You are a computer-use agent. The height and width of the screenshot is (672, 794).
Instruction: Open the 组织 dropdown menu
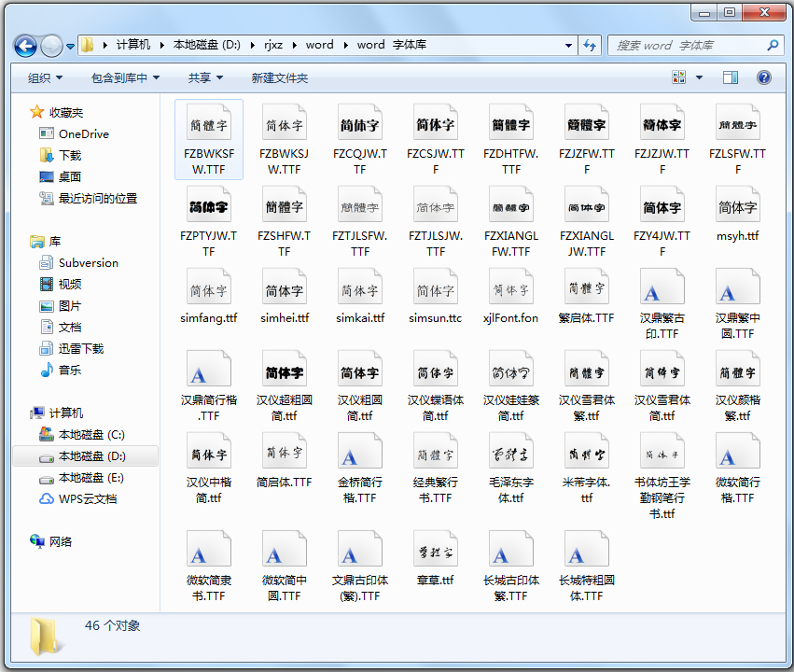point(45,77)
